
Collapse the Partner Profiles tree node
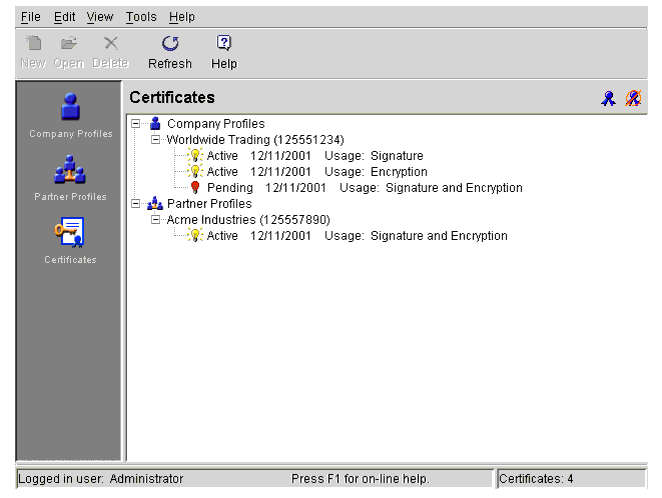point(136,204)
